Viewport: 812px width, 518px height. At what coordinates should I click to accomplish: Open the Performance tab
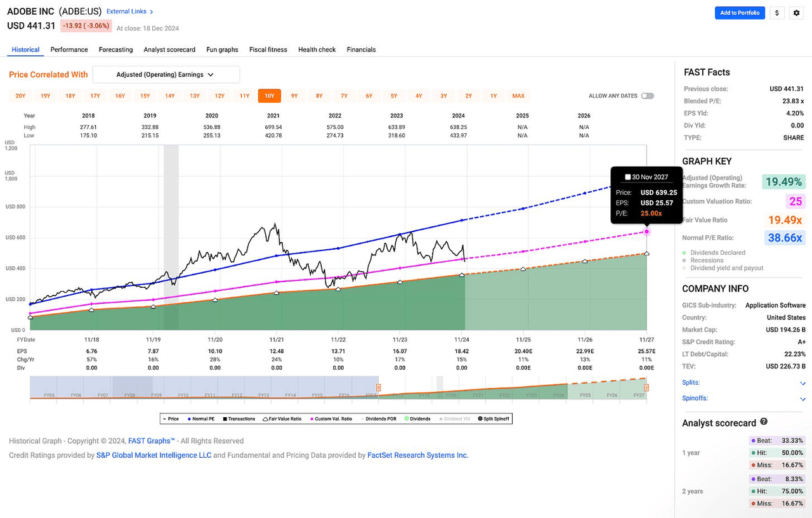[x=69, y=49]
